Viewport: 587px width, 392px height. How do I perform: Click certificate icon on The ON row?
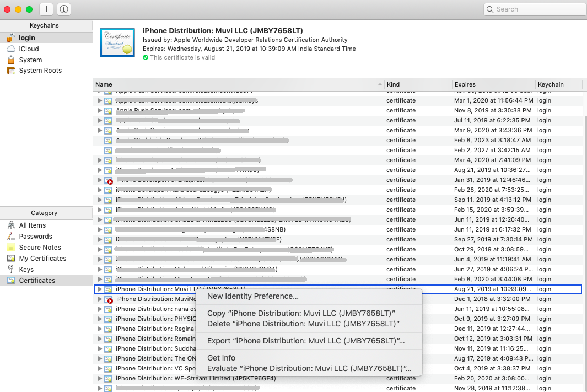[108, 359]
